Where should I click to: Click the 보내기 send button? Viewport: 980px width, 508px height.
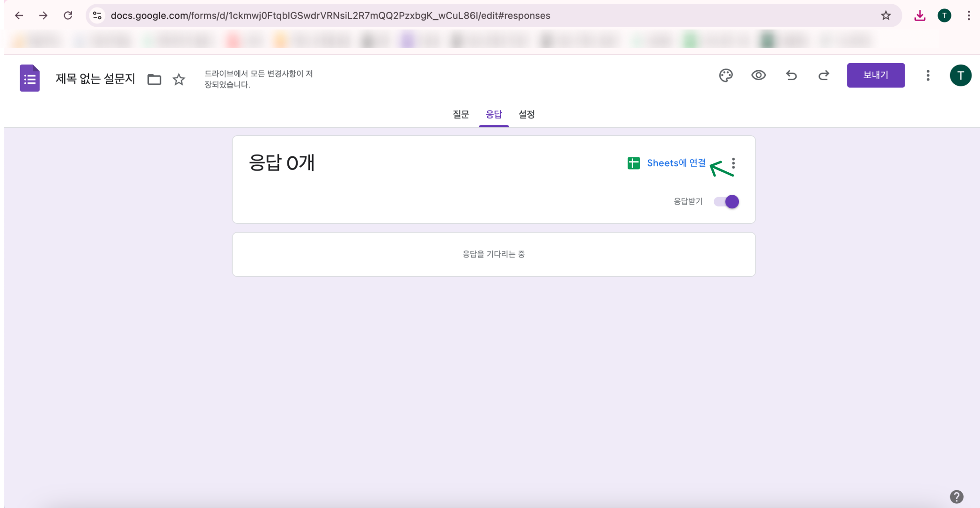(x=876, y=75)
